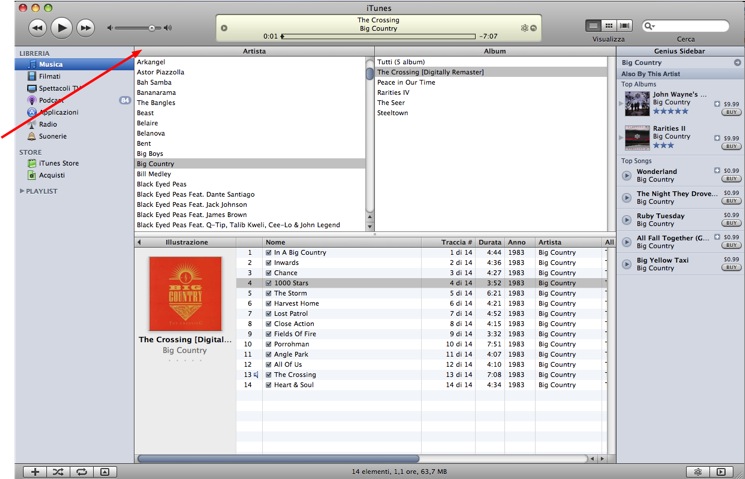Screen dimensions: 745x479
Task: Sort by Traccia # column header
Action: click(448, 242)
